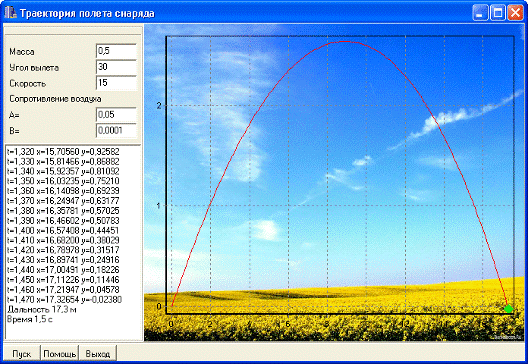
Task: Click the Пуск button
Action: click(x=22, y=354)
